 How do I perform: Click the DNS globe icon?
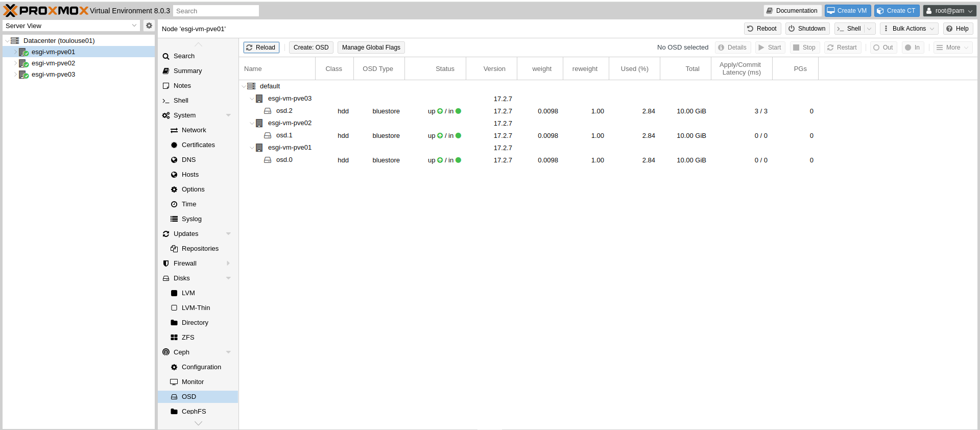pos(174,160)
